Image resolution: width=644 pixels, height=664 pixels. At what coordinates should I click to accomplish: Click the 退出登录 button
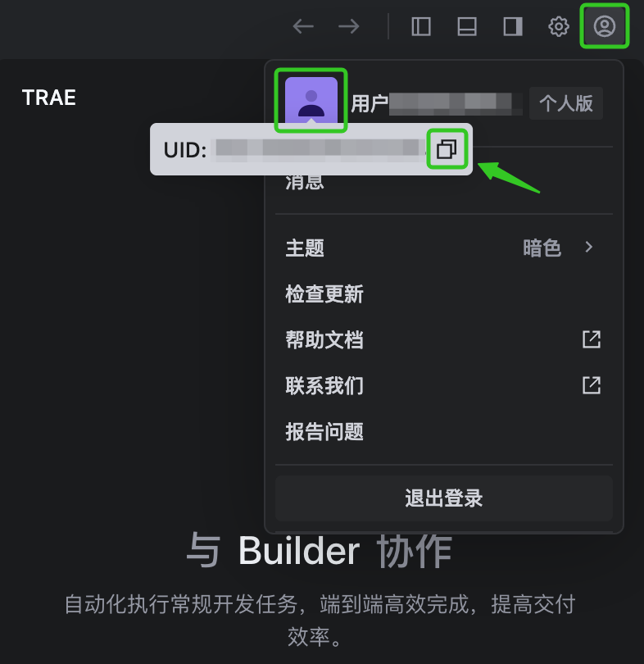pos(444,498)
